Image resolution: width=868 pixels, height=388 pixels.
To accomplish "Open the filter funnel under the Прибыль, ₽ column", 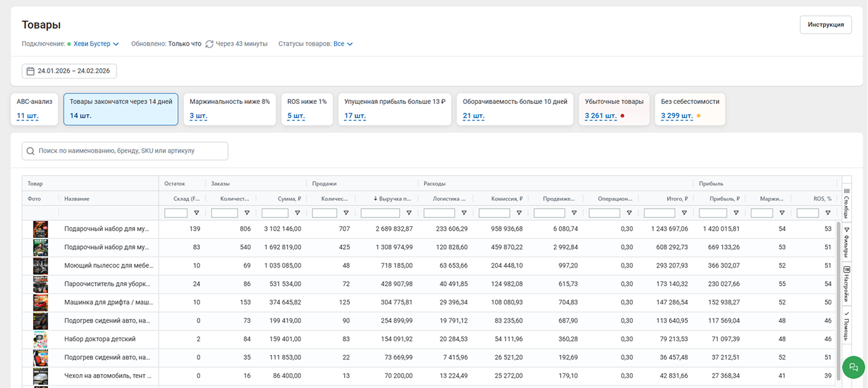I will point(736,213).
